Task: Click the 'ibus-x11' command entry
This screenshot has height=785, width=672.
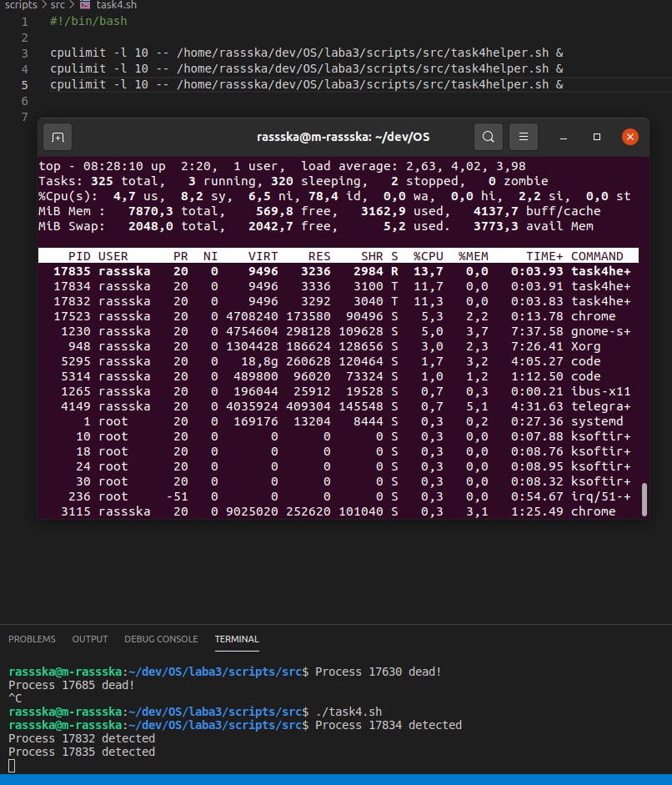Action: (600, 391)
